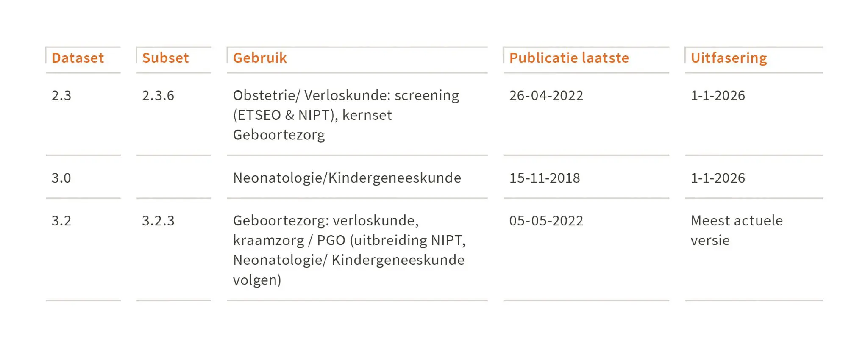Select publication date 26-04-2022
This screenshot has height=355, width=868.
(x=546, y=95)
